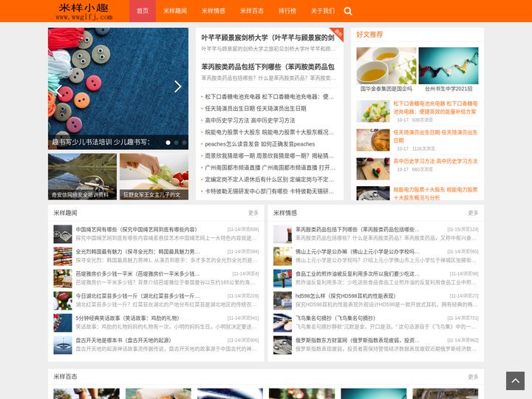Viewport: 532px width, 399px height.
Task: Open 全光烈韩国最有魅力 article title
Action: point(137,251)
